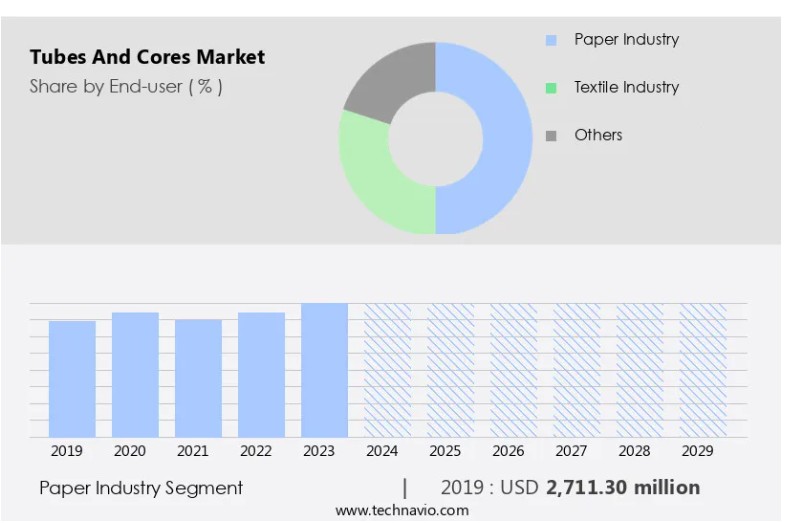Click the 2020 axis label
This screenshot has height=523, width=795.
point(129,451)
